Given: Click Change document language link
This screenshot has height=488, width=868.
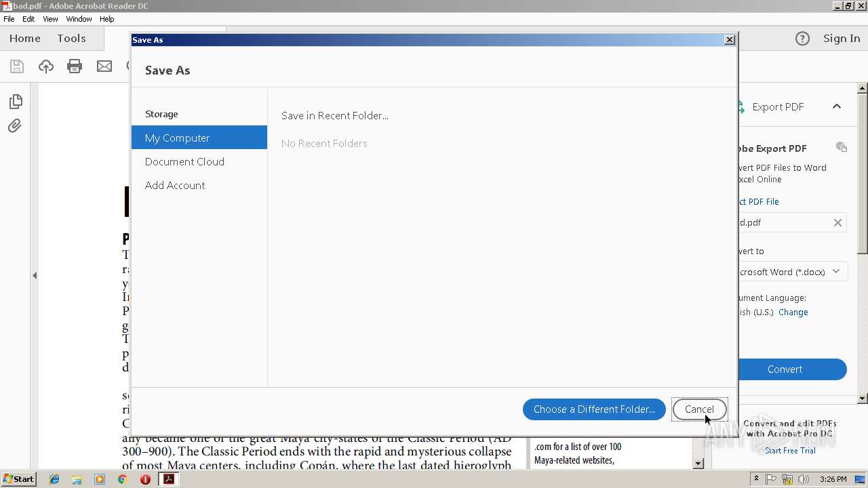Looking at the screenshot, I should [793, 312].
